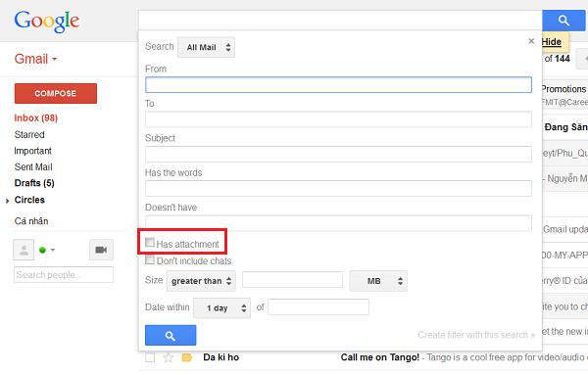Switch to the Promotions tab
This screenshot has height=375, width=588.
pos(563,89)
